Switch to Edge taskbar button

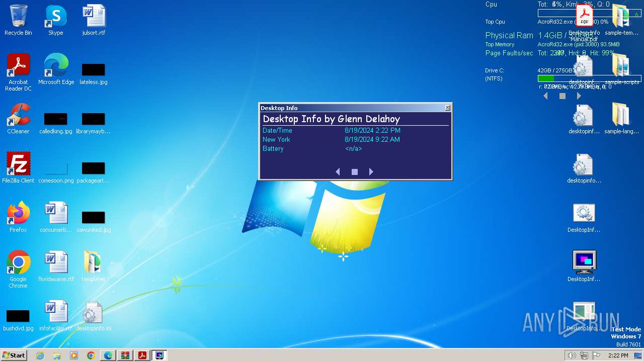(x=108, y=355)
